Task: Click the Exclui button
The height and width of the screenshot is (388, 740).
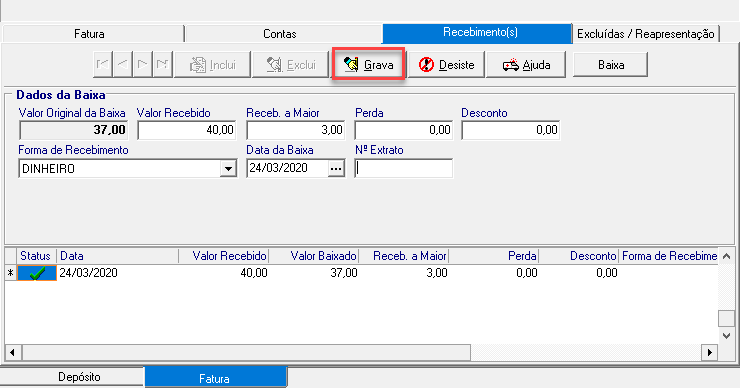Action: [290, 64]
